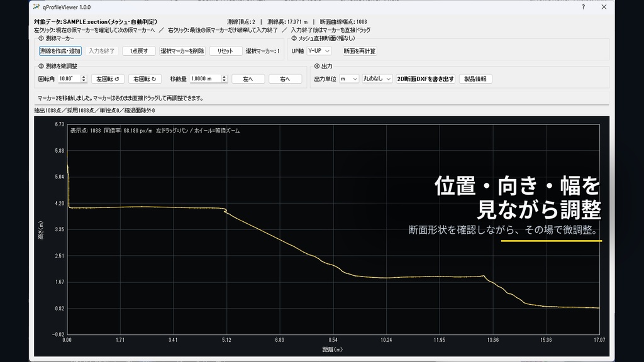Close the qProfileViewer window
Screen dimensions: 644x362
coord(604,7)
